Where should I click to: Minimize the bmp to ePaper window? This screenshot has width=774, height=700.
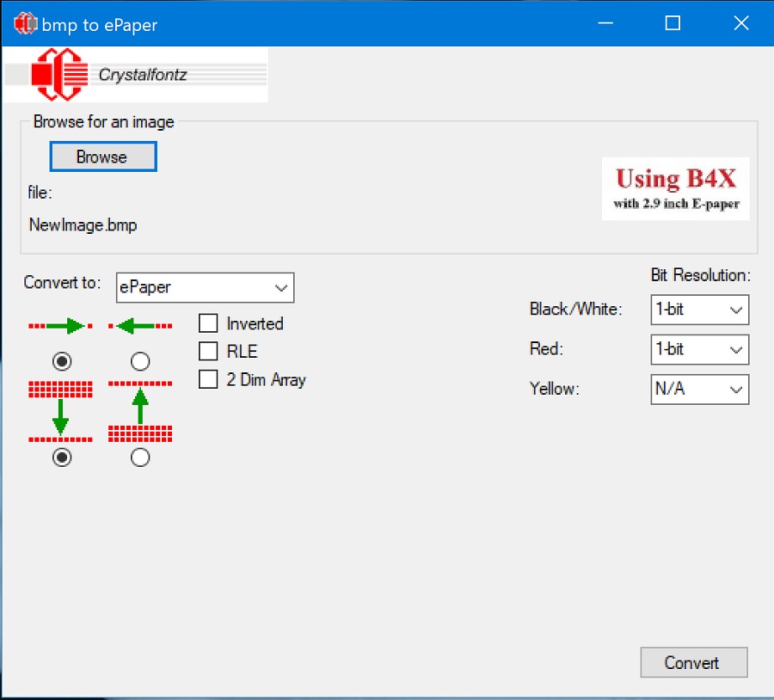coord(605,23)
